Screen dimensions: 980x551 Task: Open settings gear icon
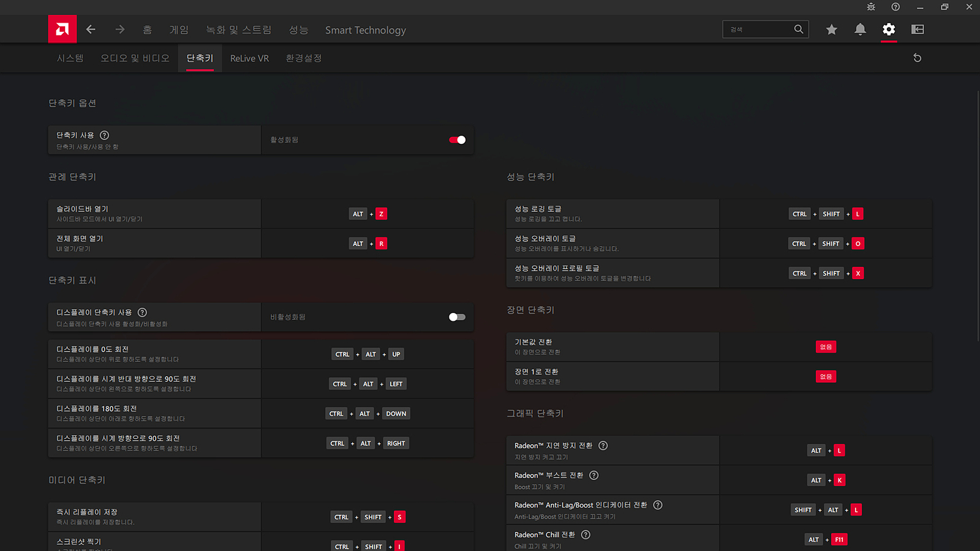[889, 29]
